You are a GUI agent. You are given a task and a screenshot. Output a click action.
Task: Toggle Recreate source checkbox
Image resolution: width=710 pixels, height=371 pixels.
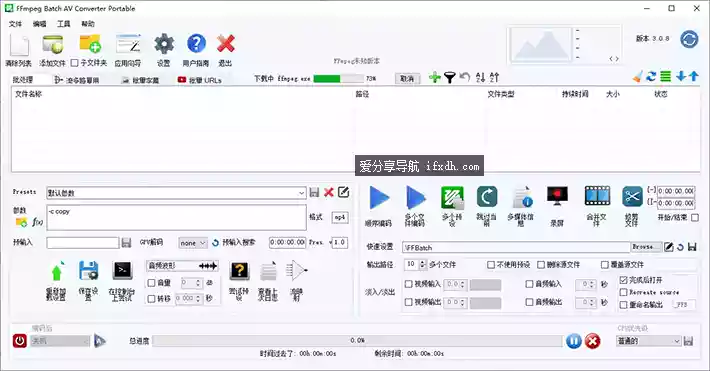click(623, 292)
